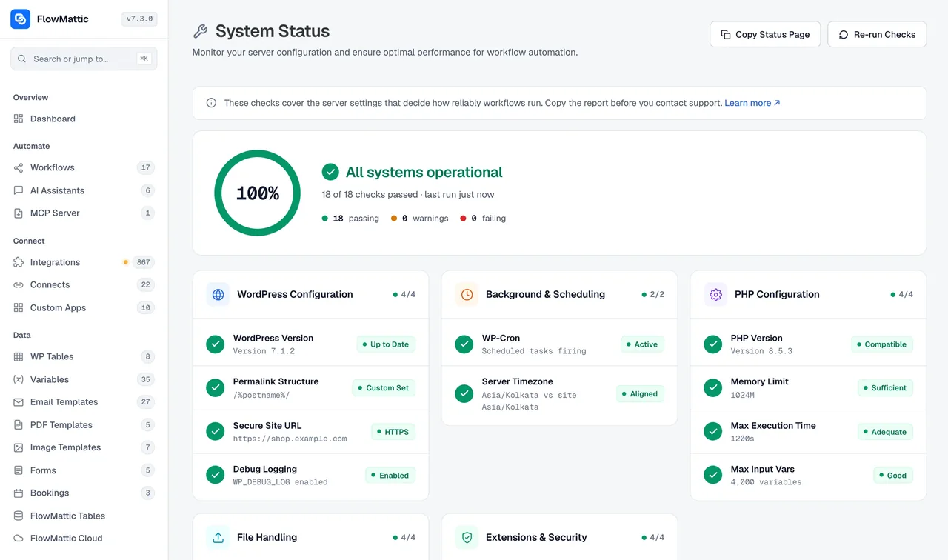This screenshot has width=948, height=560.
Task: Click the All systems operational check icon
Action: pos(330,172)
